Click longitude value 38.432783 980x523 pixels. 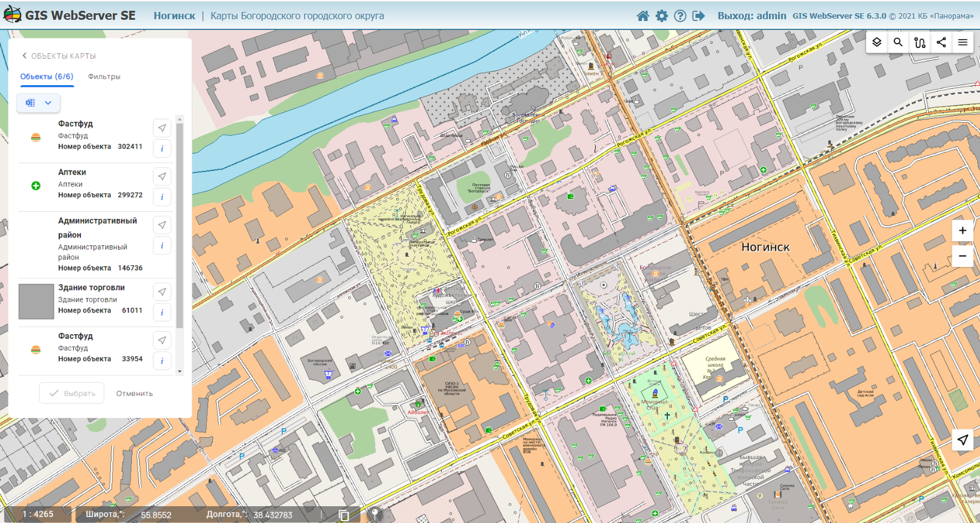pos(273,515)
